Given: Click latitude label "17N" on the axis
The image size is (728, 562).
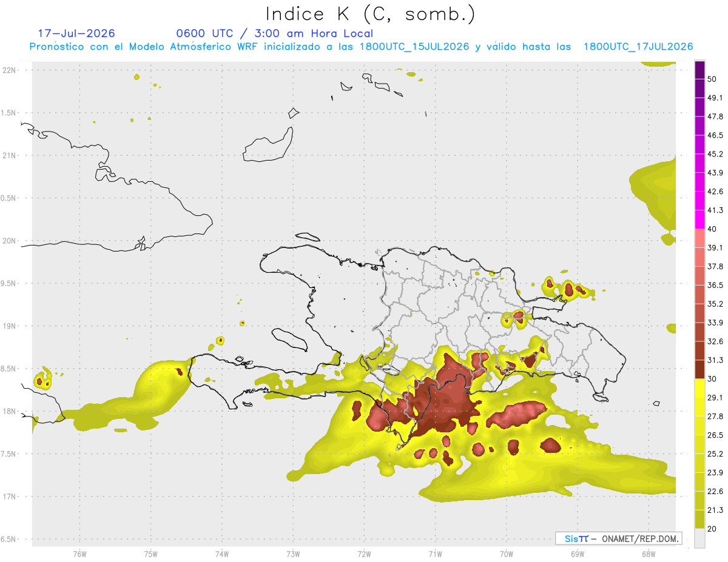Looking at the screenshot, I should pos(10,497).
